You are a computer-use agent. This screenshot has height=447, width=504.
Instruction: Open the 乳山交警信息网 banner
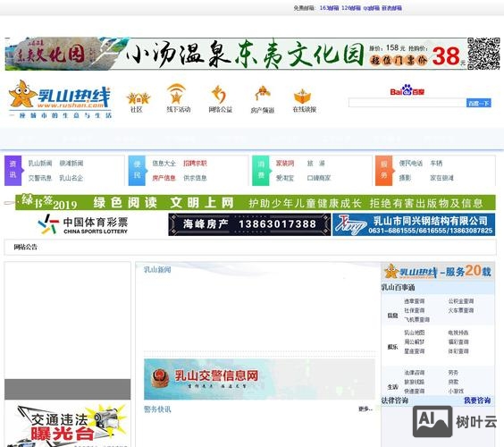coord(259,379)
